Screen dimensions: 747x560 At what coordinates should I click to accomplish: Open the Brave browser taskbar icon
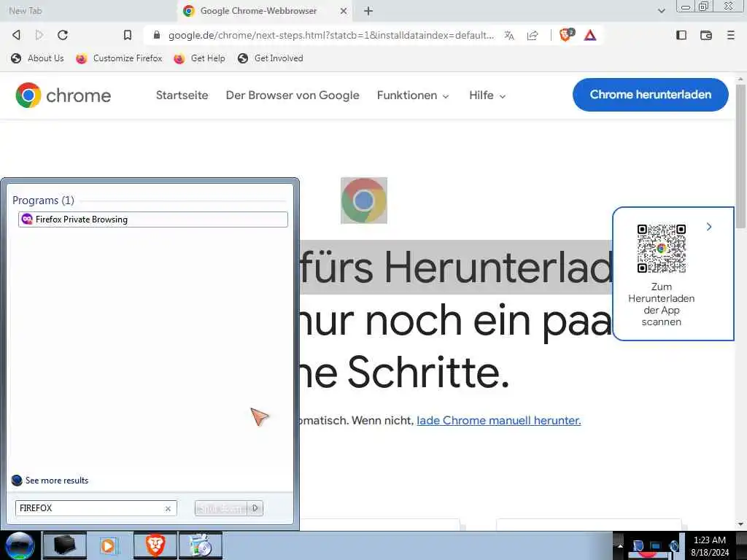155,545
